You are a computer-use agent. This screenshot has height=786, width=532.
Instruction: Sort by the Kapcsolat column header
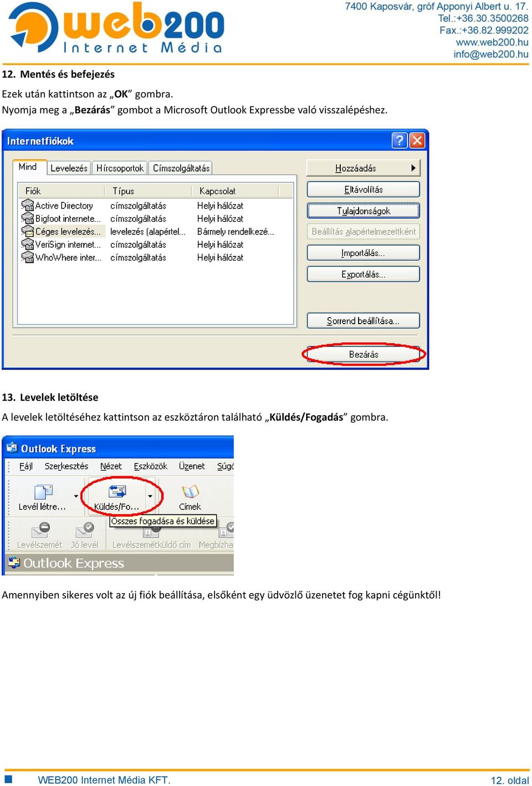click(x=235, y=191)
